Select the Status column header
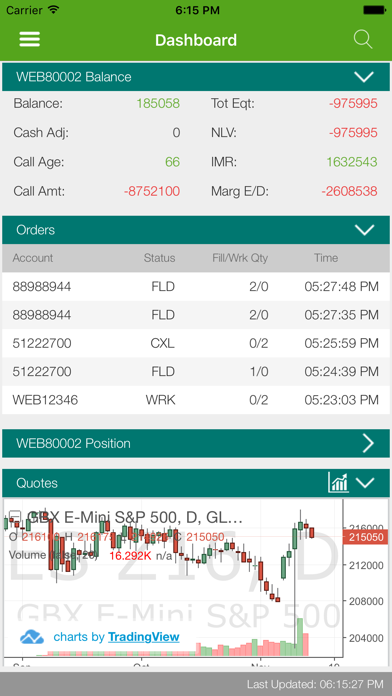The width and height of the screenshot is (392, 696). (159, 258)
